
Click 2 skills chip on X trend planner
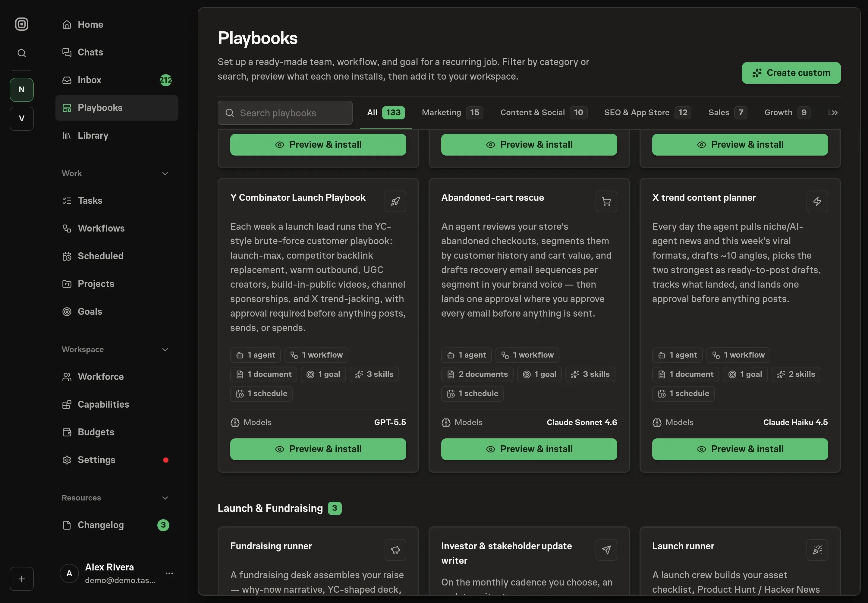(x=795, y=374)
